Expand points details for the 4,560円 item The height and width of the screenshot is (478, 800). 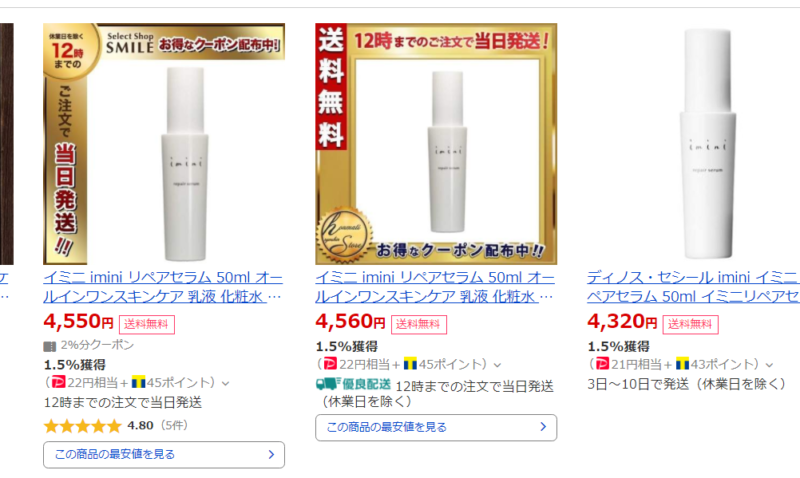coord(497,365)
